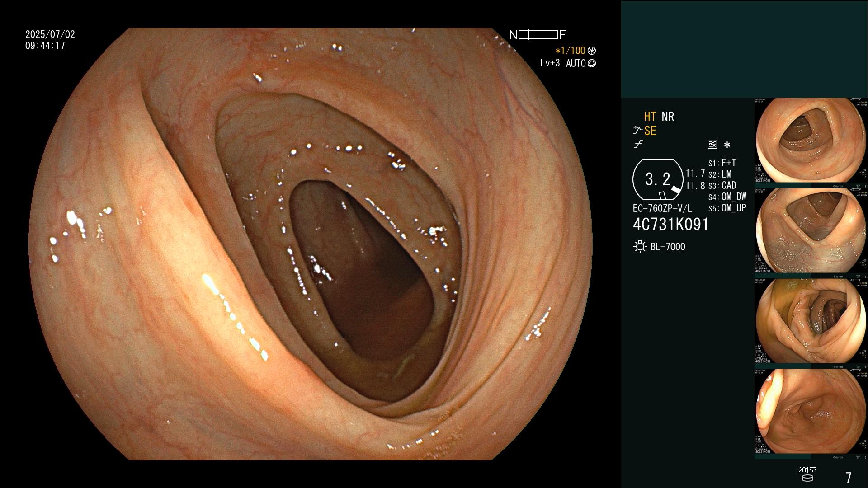Click the N-F zoom position bar

click(538, 35)
